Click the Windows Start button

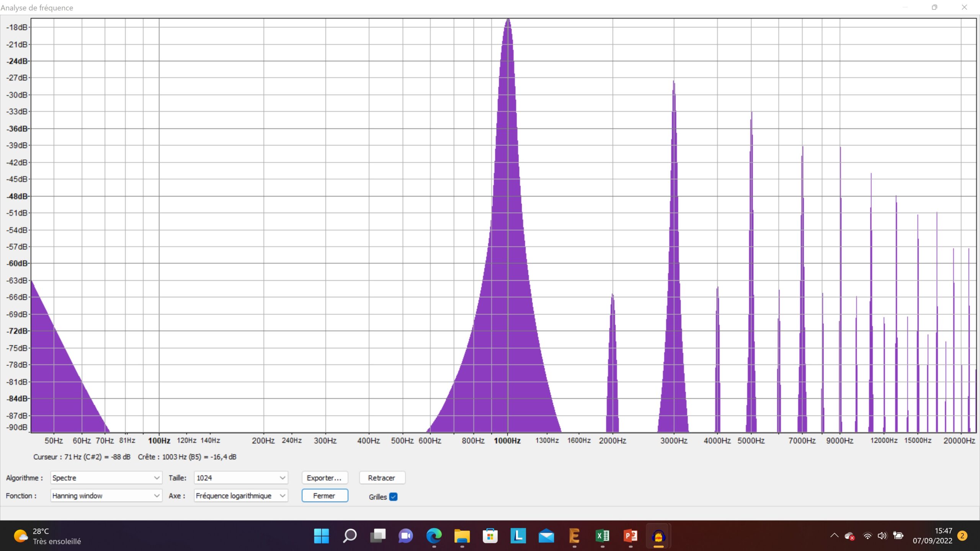tap(321, 536)
